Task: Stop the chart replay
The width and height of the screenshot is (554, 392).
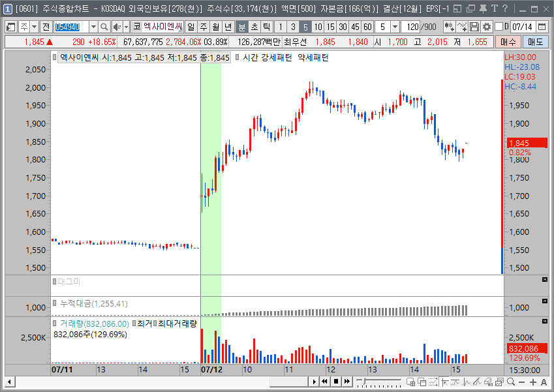Action: point(336,382)
